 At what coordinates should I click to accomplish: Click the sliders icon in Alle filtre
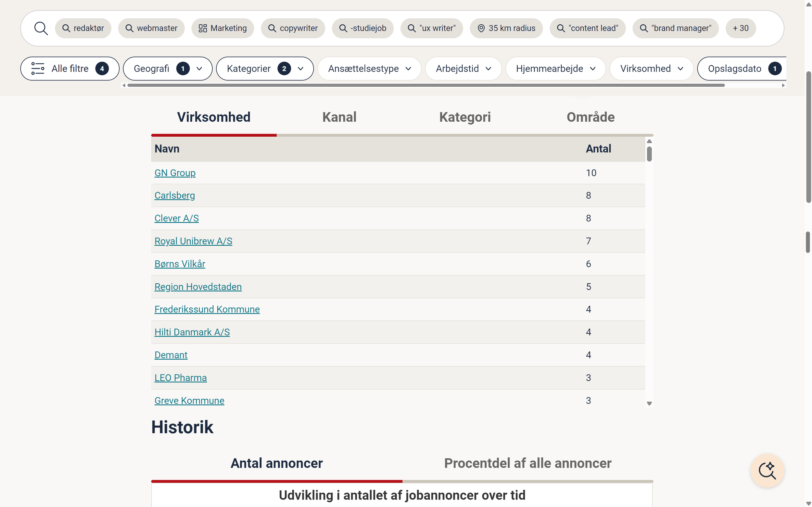click(x=38, y=68)
